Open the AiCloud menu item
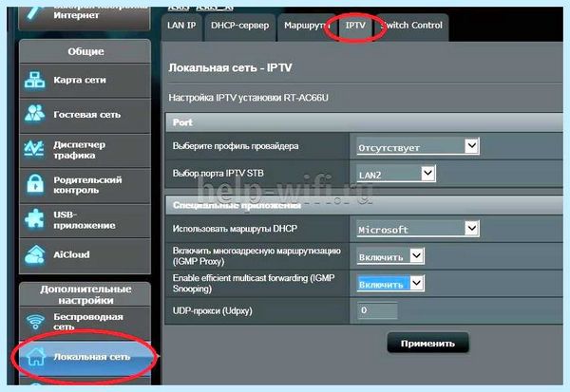Screen dimensions: 570x392 (85, 255)
